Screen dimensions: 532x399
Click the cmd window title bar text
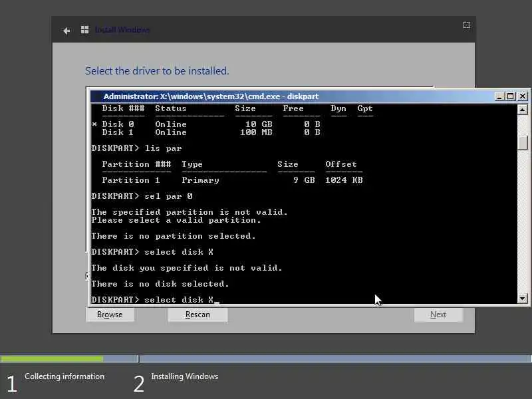211,96
